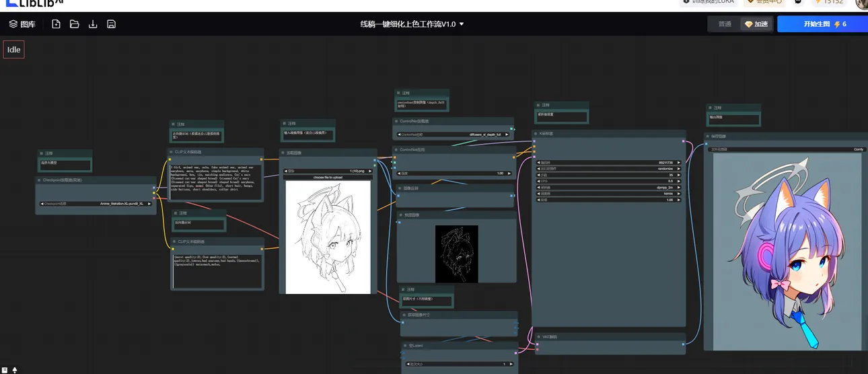Screen dimensions: 868x374
Task: Open the mascot notification icon
Action: (798, 2)
